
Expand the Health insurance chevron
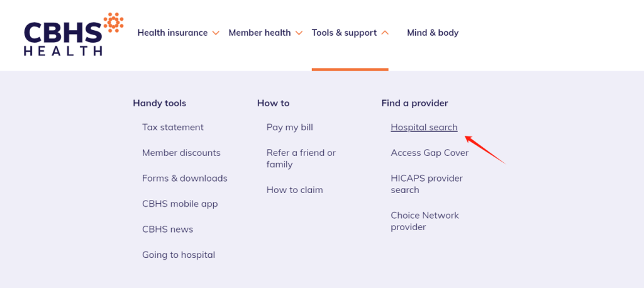click(x=216, y=33)
